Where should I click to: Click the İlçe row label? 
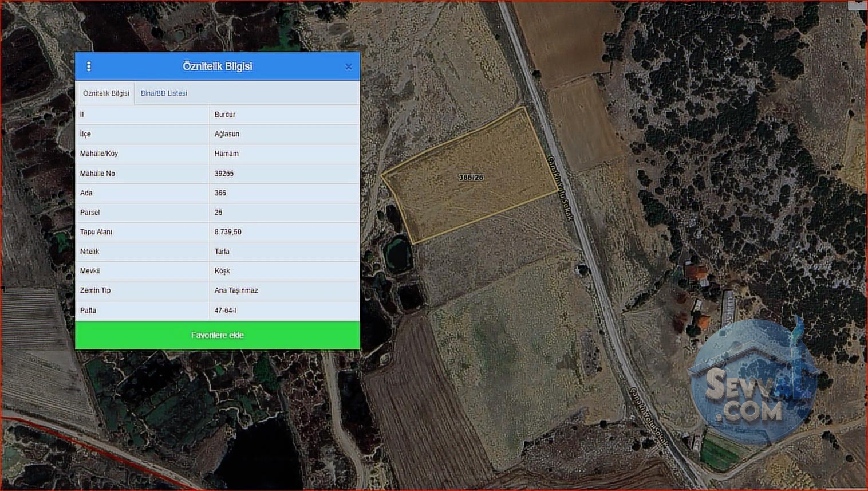[85, 134]
